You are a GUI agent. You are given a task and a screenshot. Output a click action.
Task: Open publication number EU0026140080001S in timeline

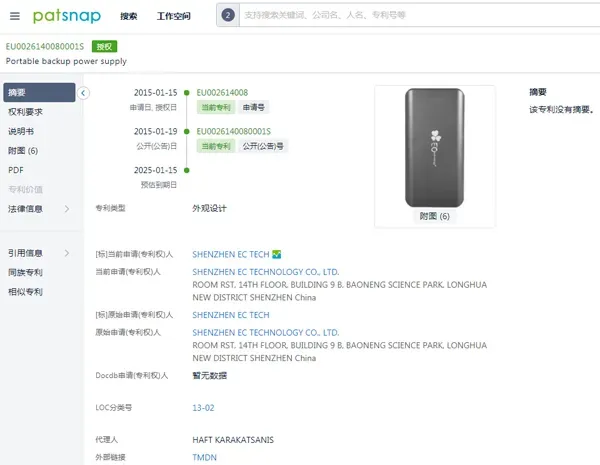point(234,131)
